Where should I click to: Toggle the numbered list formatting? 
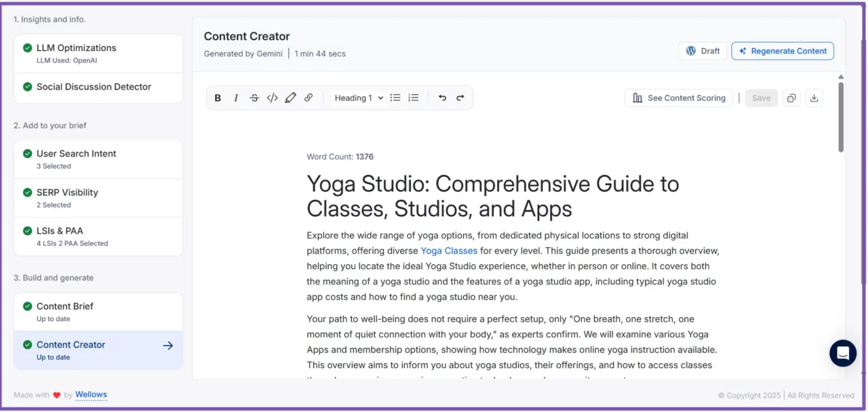pyautogui.click(x=413, y=98)
